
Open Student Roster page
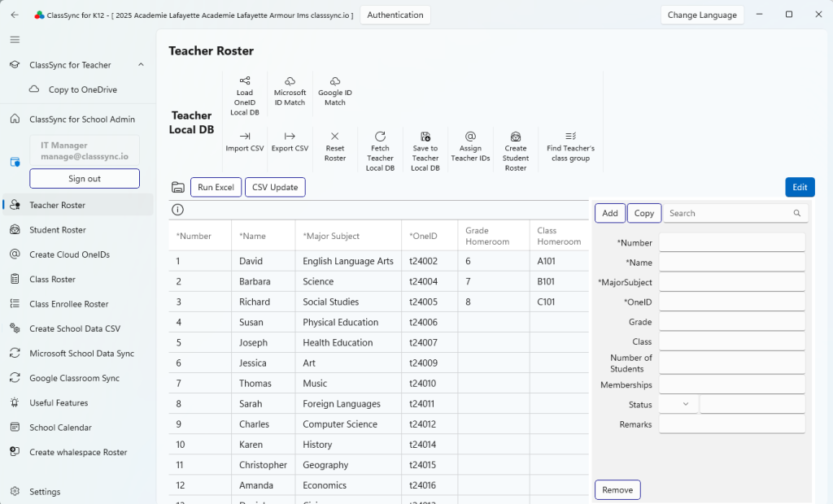click(x=78, y=230)
